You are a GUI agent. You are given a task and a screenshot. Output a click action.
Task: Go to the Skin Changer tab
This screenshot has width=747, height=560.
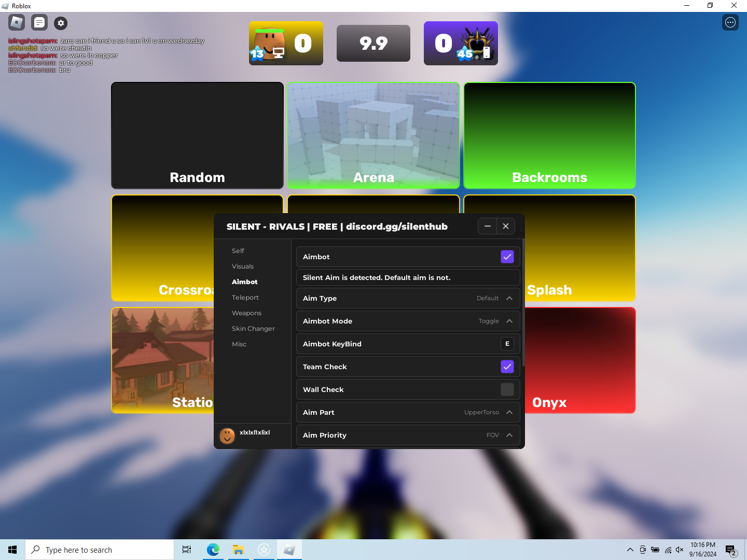coord(253,329)
